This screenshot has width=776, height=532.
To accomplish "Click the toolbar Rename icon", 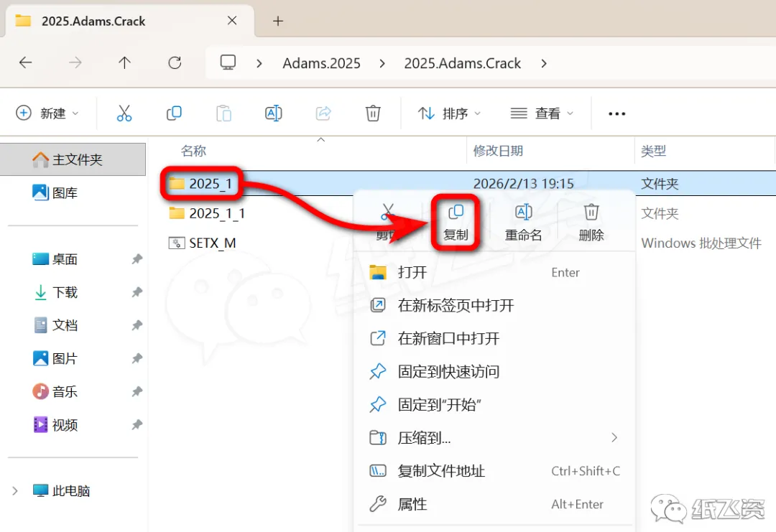I will 274,113.
